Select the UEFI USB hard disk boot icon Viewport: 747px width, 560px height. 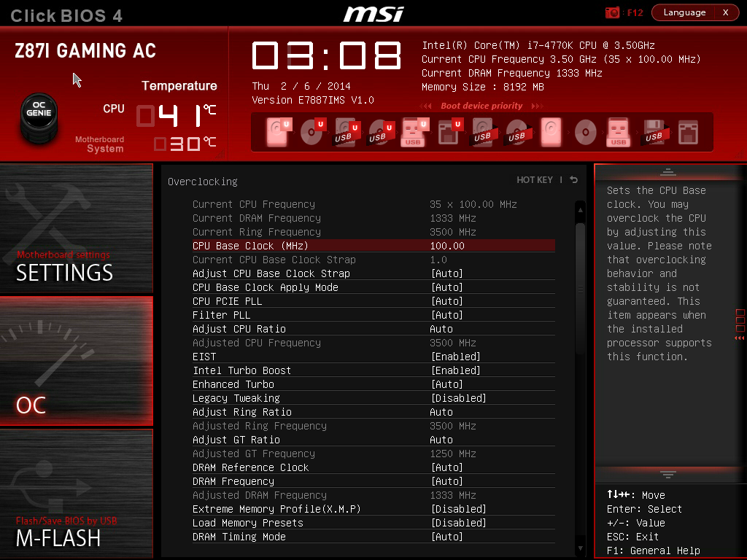click(347, 131)
